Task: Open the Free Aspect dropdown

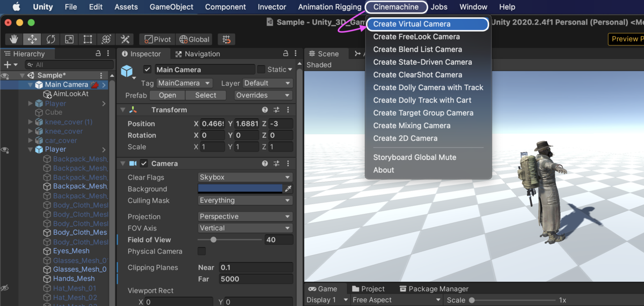Action: 396,300
